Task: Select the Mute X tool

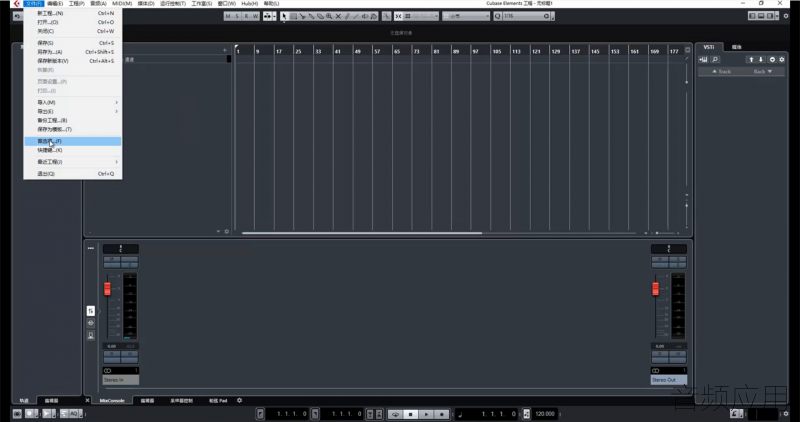Action: coord(338,16)
